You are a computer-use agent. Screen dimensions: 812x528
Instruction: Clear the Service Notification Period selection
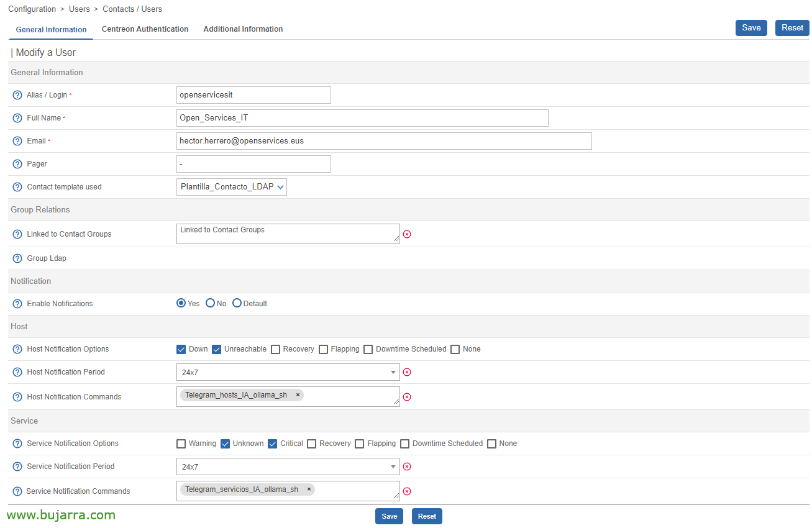pos(407,467)
